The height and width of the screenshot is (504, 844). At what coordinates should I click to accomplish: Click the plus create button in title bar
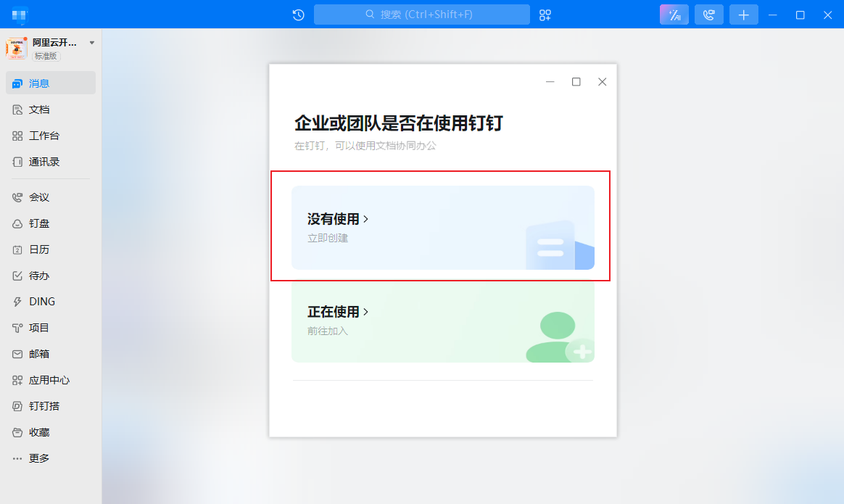coord(743,15)
